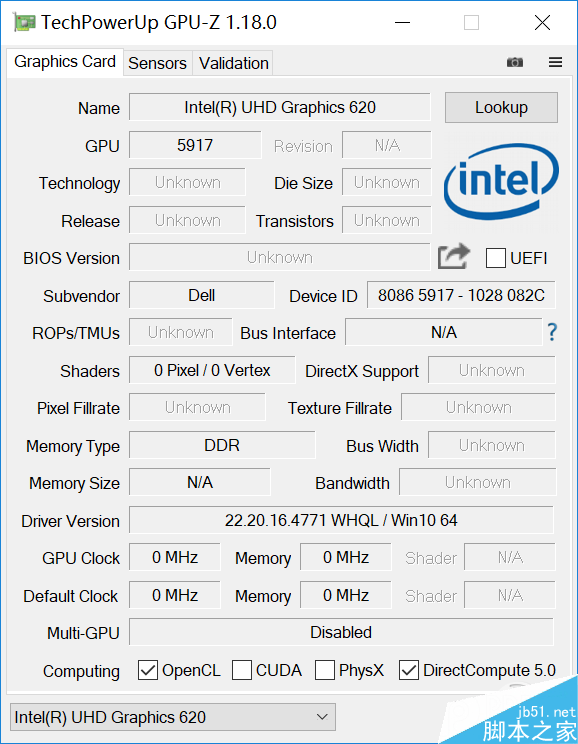Toggle the PhysX checkbox
This screenshot has height=744, width=578.
point(325,670)
